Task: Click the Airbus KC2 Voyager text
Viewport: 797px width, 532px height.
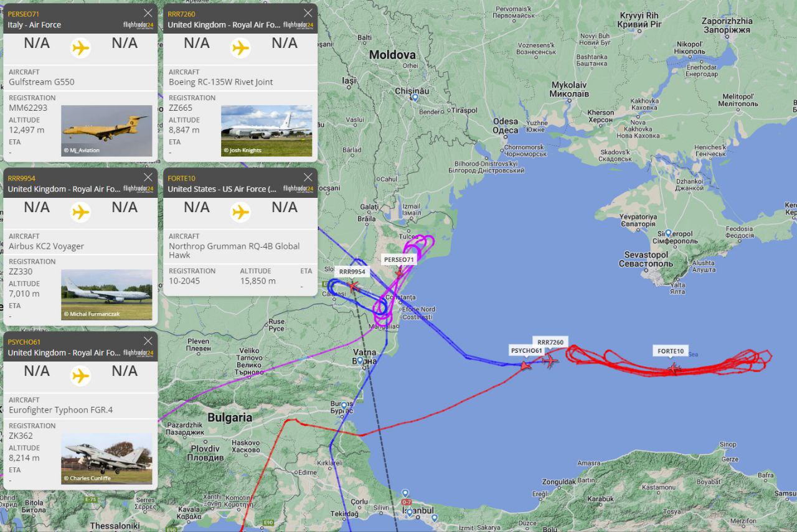Action: (x=47, y=246)
